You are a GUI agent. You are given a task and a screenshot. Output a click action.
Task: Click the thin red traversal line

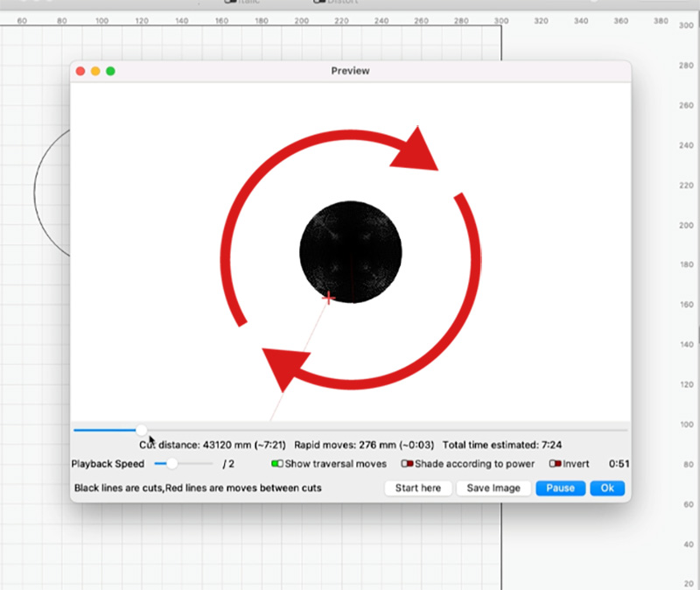pos(297,368)
